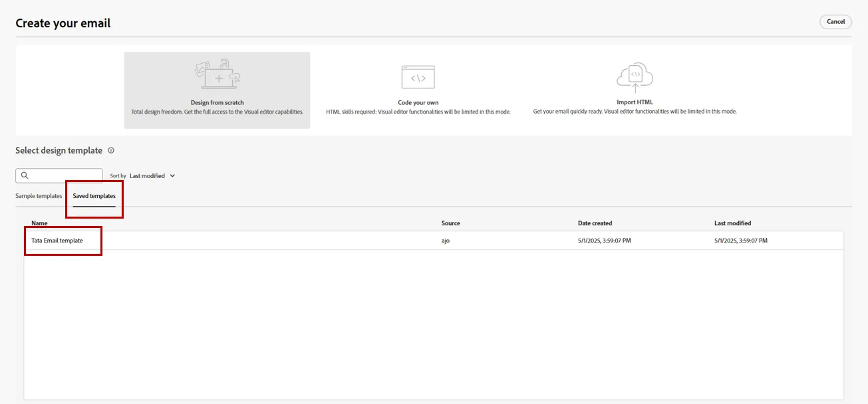Click the 'HTML skills required' description text
The height and width of the screenshot is (404, 868).
click(418, 112)
